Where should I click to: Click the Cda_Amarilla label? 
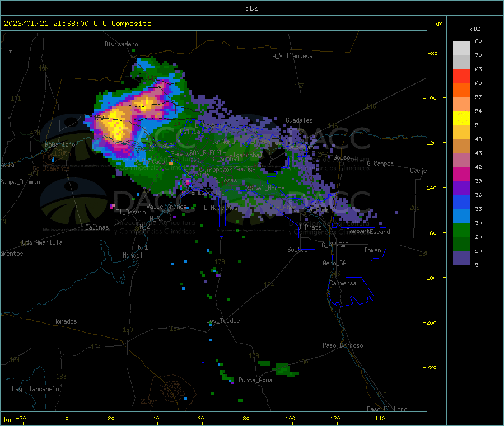coord(42,242)
